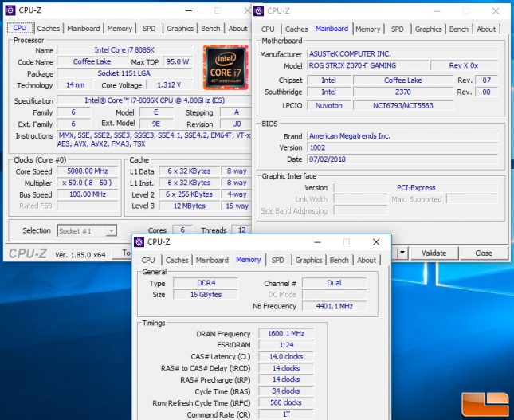The image size is (514, 420).
Task: Select the active Memory tab in bottom window
Action: [x=248, y=260]
